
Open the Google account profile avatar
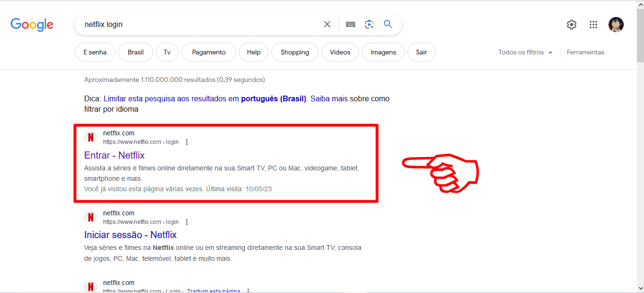616,25
